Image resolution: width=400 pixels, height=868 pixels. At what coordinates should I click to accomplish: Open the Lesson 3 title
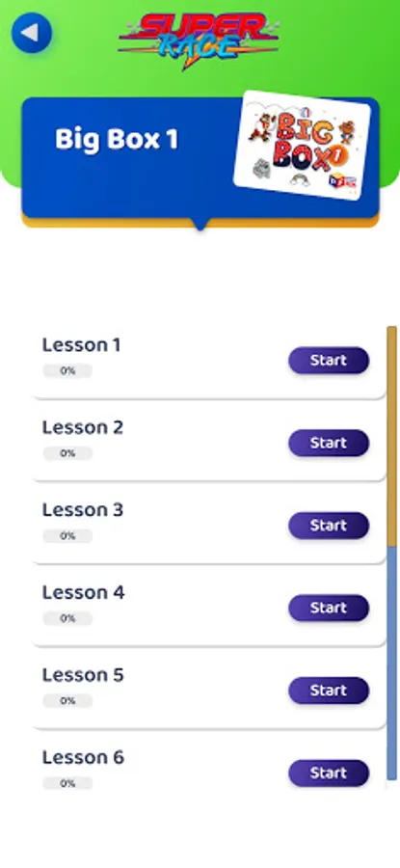click(x=83, y=510)
